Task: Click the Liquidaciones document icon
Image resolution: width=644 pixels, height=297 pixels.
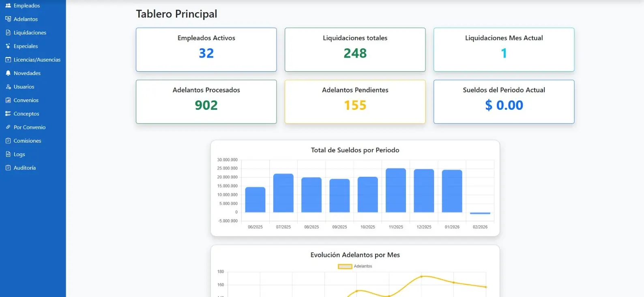Action: (8, 32)
